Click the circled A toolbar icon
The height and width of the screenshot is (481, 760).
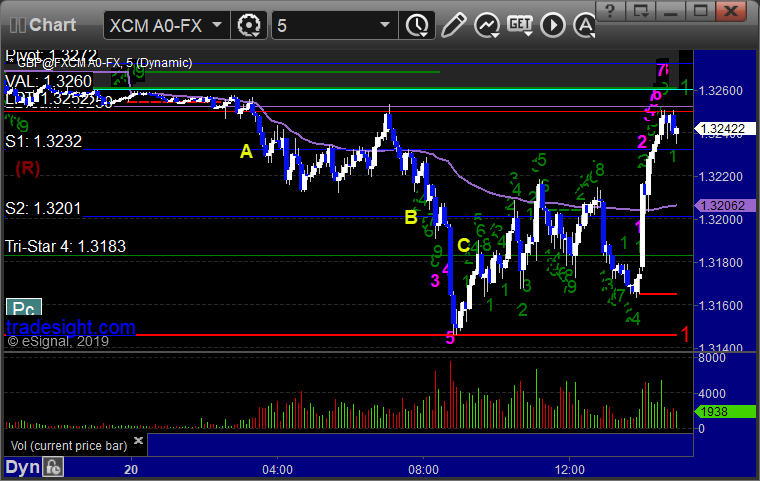tap(584, 25)
